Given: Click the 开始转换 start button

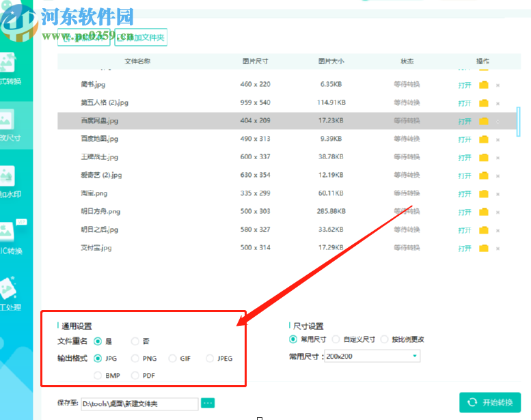Looking at the screenshot, I should click(490, 402).
